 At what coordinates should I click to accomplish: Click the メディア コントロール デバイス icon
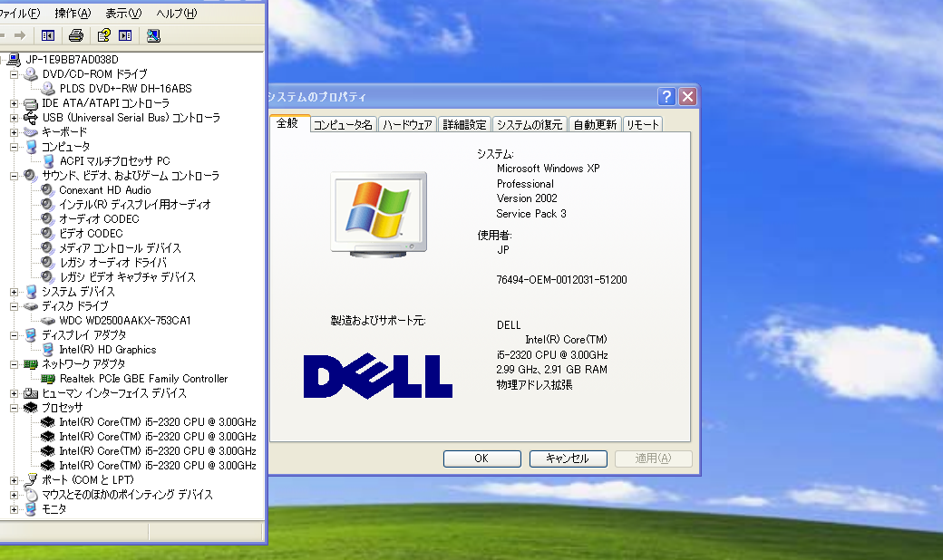click(x=47, y=247)
